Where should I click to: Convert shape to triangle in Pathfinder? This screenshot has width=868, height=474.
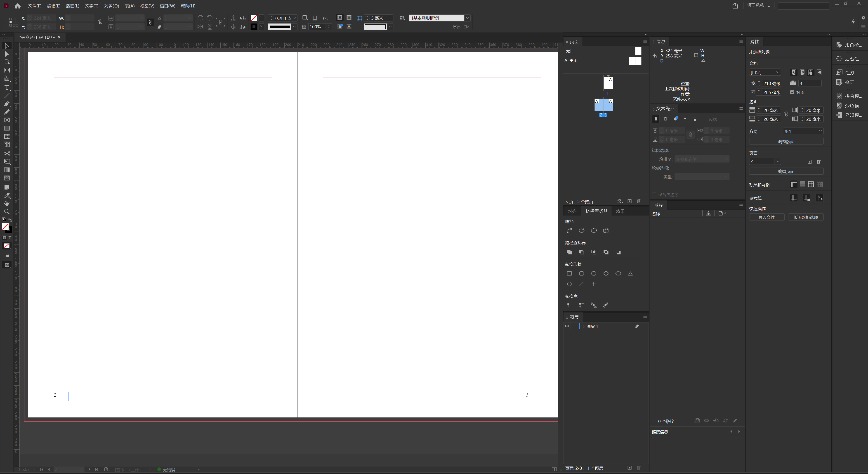click(630, 273)
